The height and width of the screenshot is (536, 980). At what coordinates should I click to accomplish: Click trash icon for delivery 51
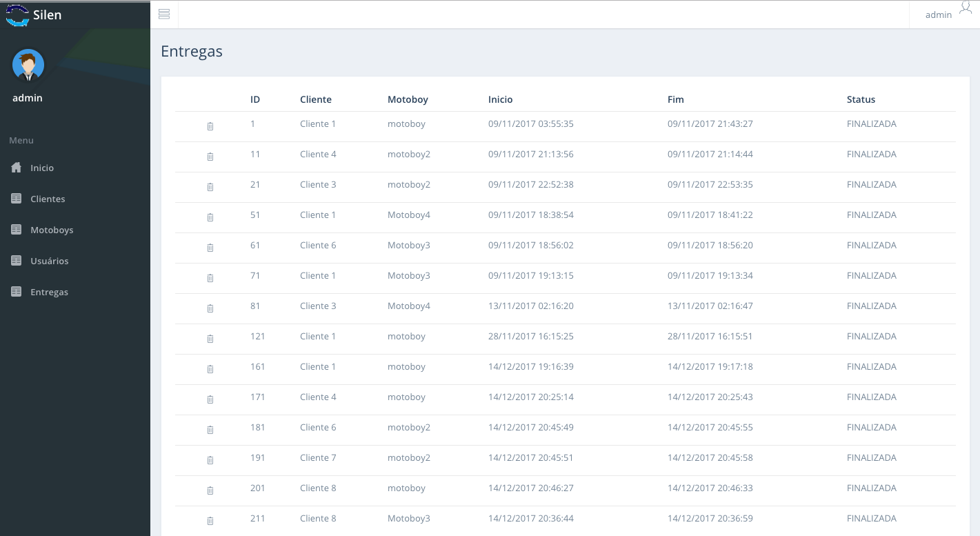(210, 217)
